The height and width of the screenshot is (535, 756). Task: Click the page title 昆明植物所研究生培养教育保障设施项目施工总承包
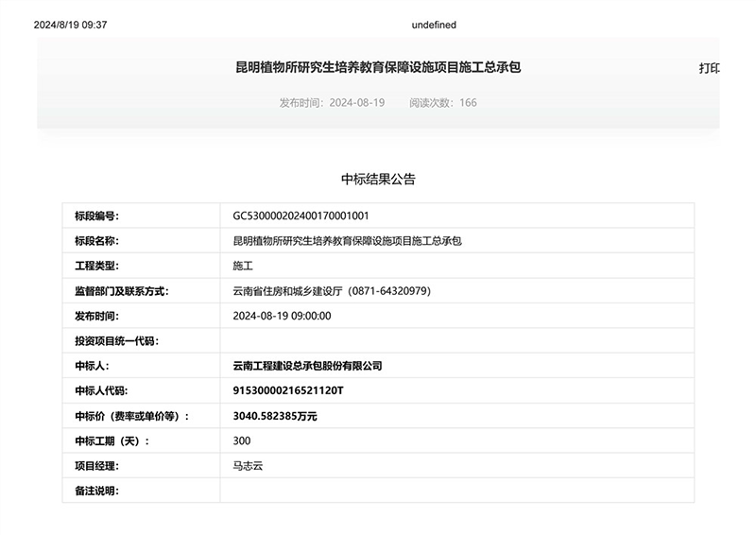(x=378, y=68)
